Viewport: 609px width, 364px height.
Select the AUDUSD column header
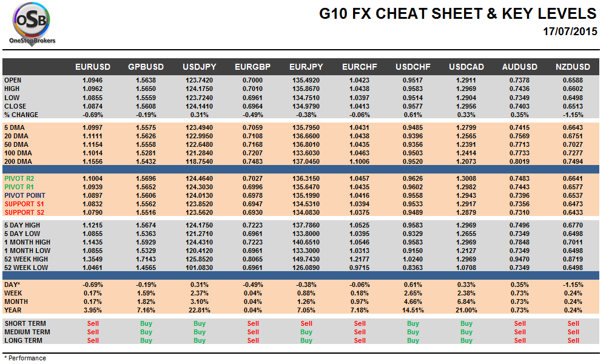coord(520,67)
